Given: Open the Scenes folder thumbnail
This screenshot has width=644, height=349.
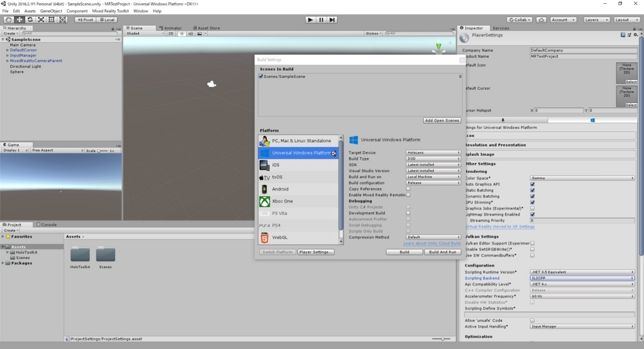Looking at the screenshot, I should point(106,255).
